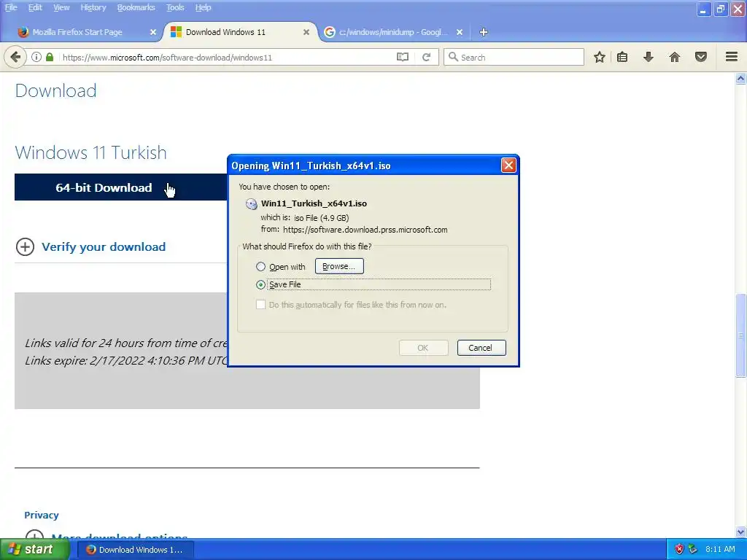Go to the Firefox home page
This screenshot has width=747, height=560.
pyautogui.click(x=675, y=57)
